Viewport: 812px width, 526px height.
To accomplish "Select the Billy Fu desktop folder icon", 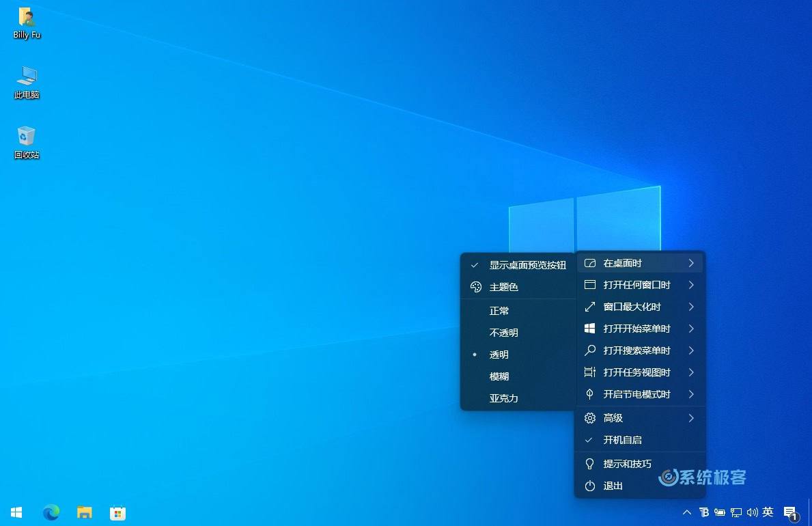I will point(27,23).
